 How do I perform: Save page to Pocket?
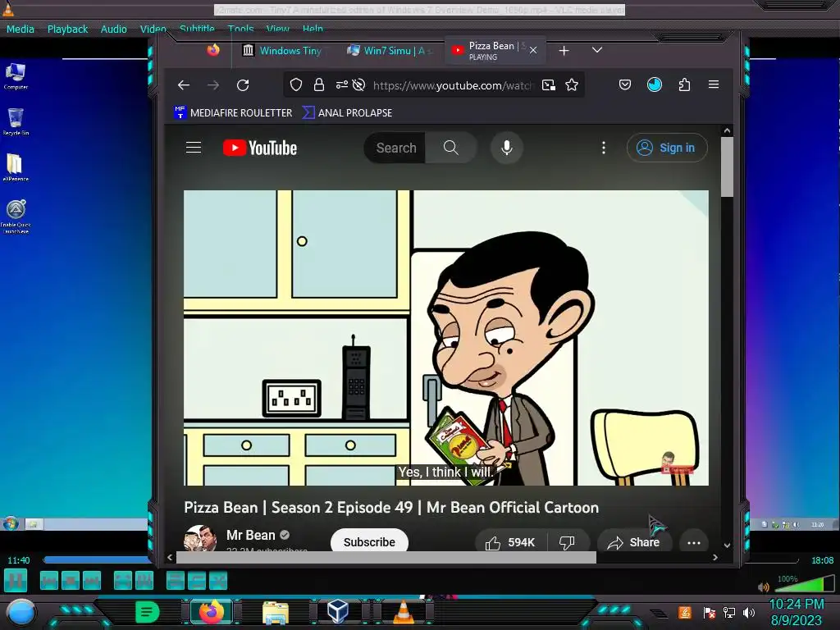coord(624,84)
